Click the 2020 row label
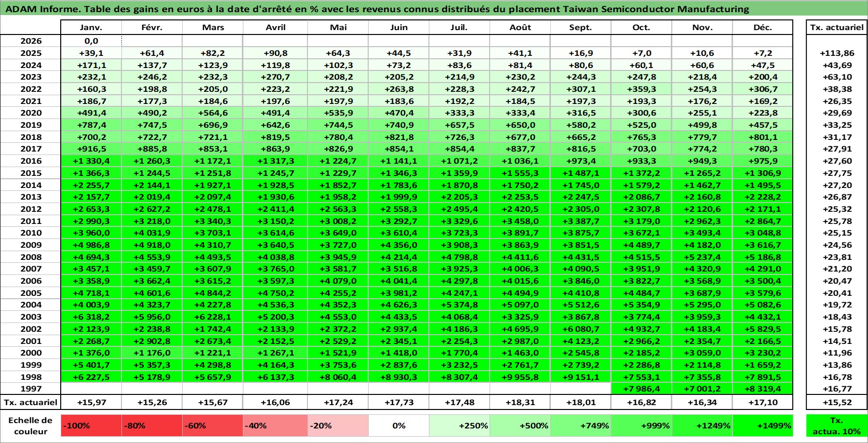The height and width of the screenshot is (443, 868). (x=31, y=113)
